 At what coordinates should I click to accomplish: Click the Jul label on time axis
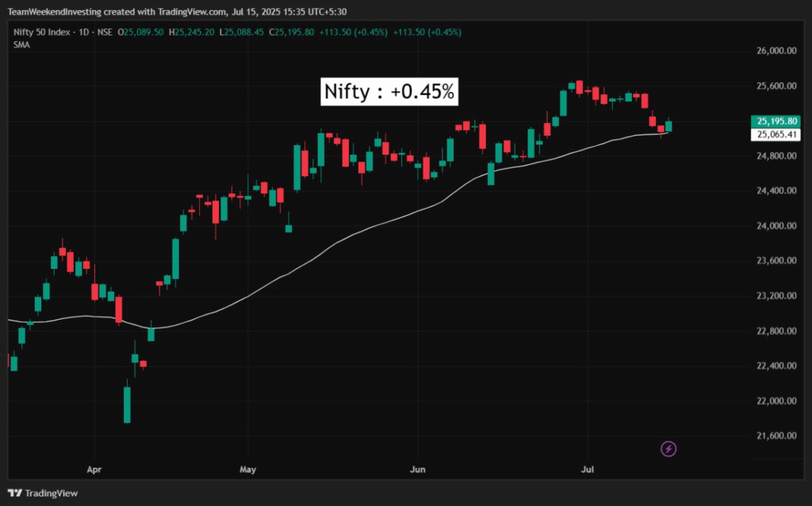click(x=588, y=470)
